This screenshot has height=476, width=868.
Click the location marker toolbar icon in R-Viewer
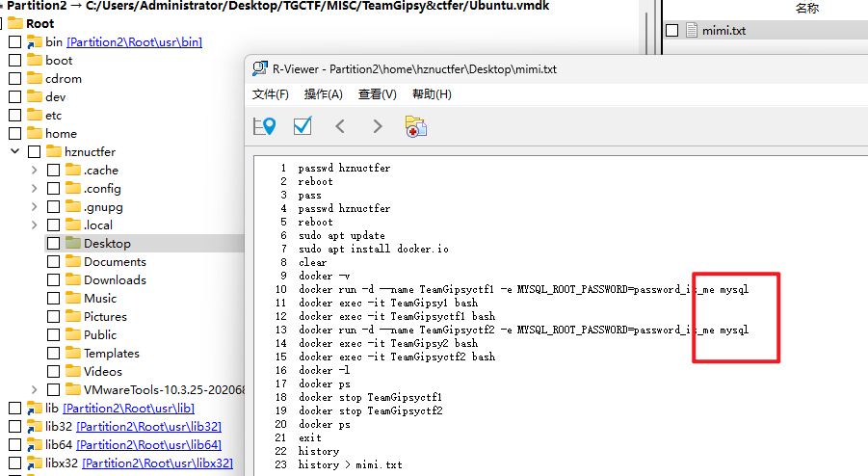coord(264,127)
